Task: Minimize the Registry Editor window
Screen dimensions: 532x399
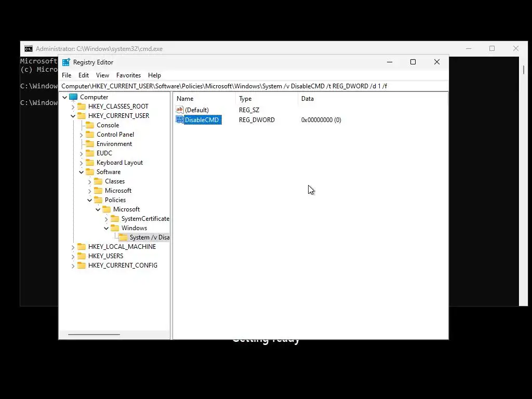Action: click(x=390, y=62)
